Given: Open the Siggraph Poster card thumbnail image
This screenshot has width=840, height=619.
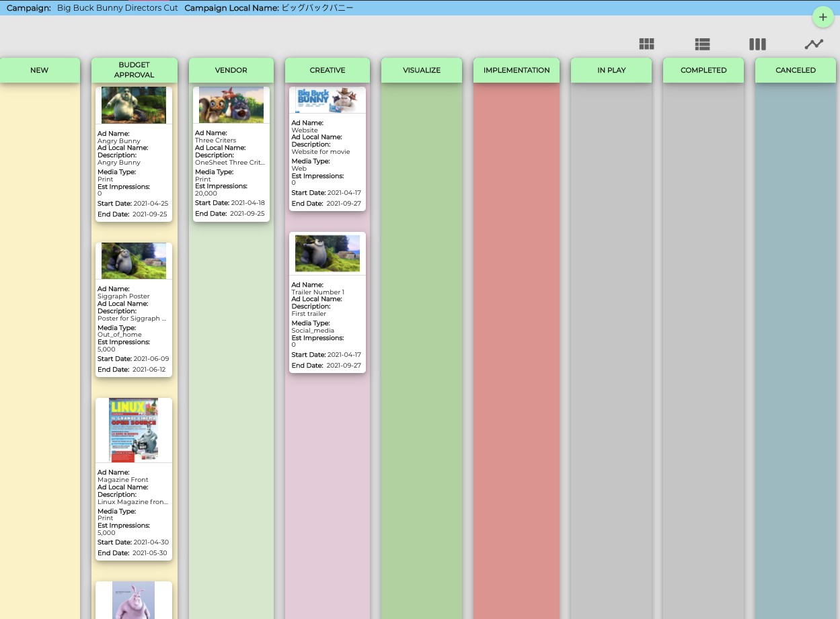Looking at the screenshot, I should [134, 261].
